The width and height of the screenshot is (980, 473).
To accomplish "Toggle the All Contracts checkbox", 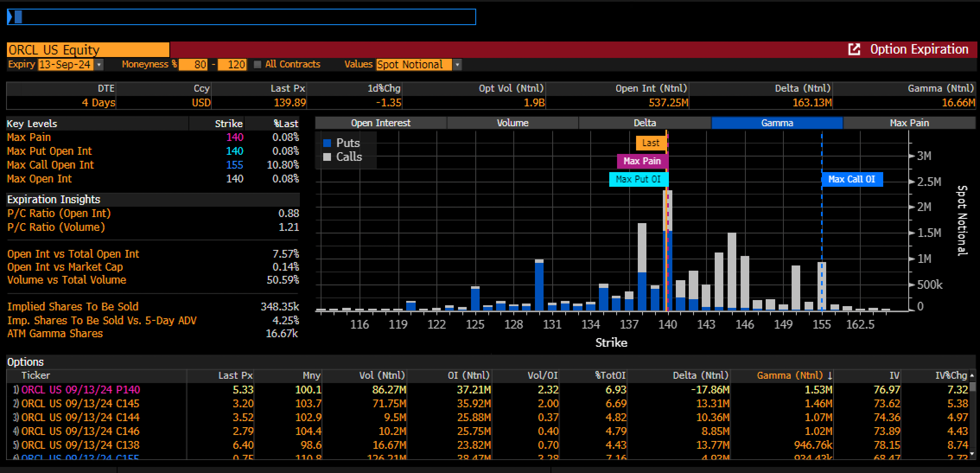I will point(258,64).
